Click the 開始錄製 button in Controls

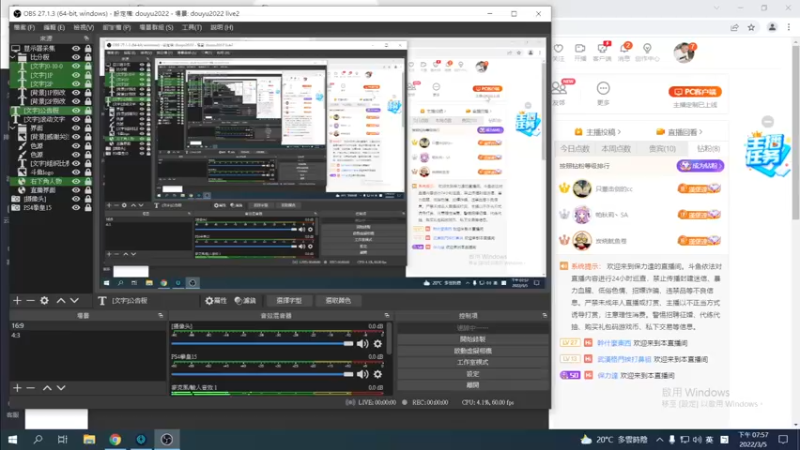tap(472, 339)
